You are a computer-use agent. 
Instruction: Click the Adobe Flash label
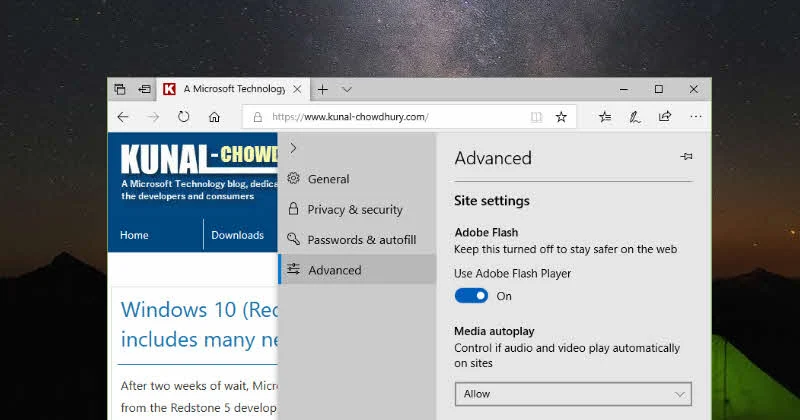click(x=486, y=232)
